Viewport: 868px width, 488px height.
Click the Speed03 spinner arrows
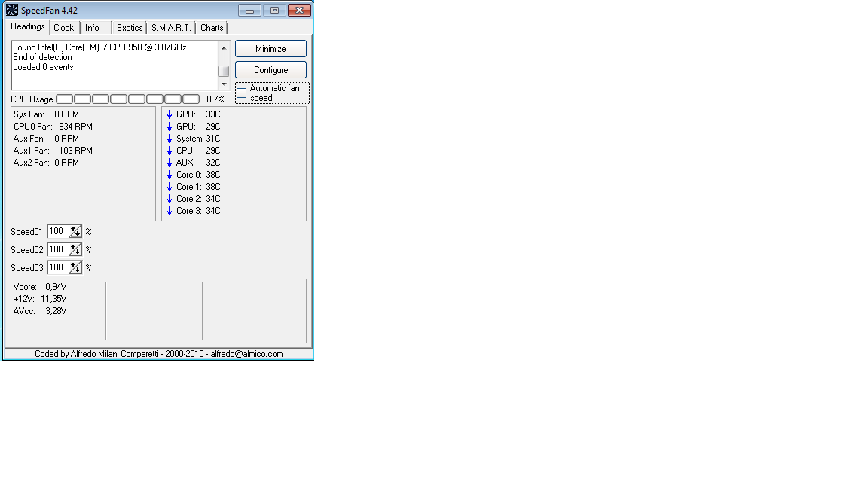coord(75,268)
